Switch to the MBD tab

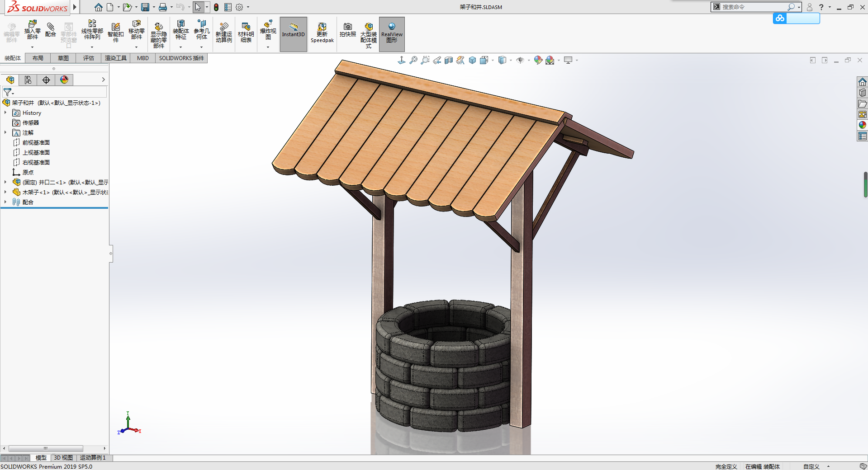point(143,58)
